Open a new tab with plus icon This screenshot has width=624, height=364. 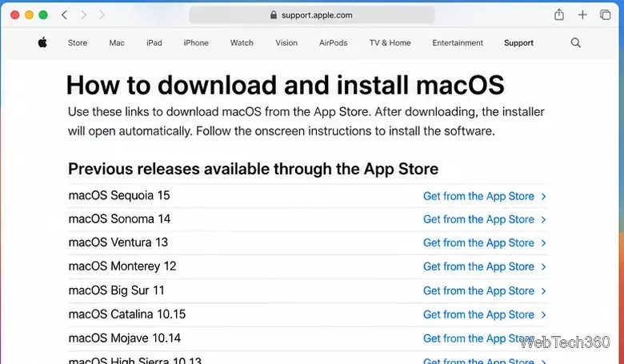pos(582,15)
